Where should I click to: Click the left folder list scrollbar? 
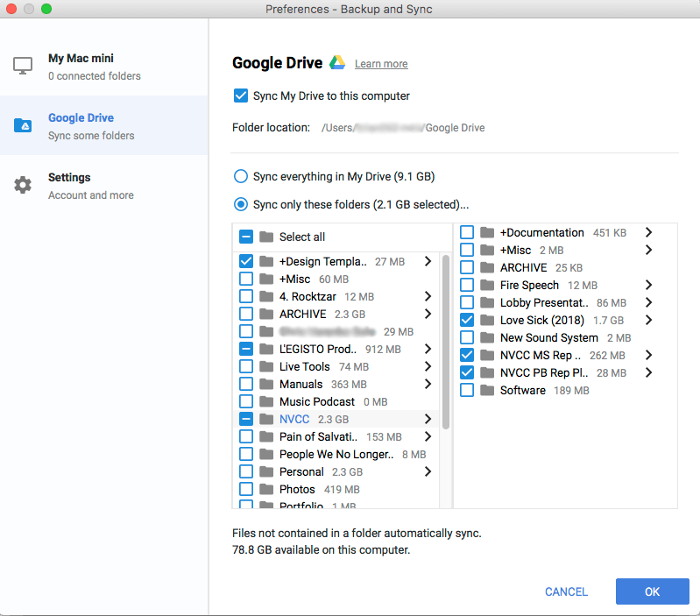(446, 342)
